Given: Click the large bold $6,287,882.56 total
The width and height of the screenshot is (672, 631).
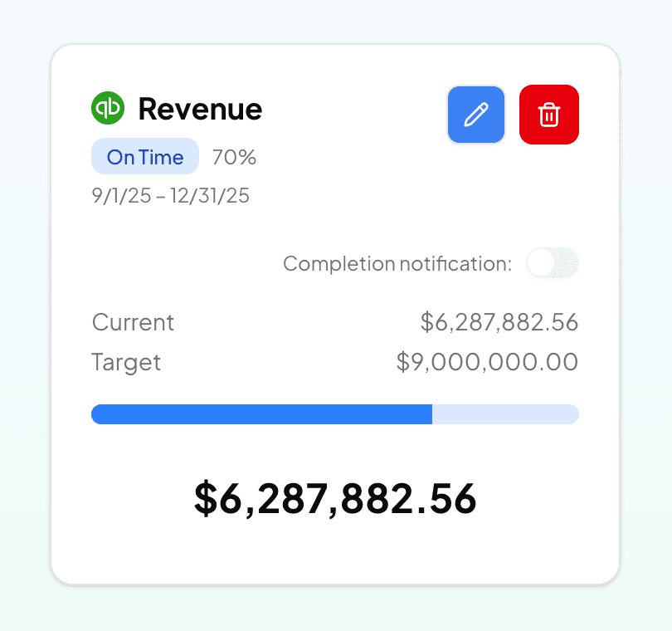Looking at the screenshot, I should tap(335, 498).
